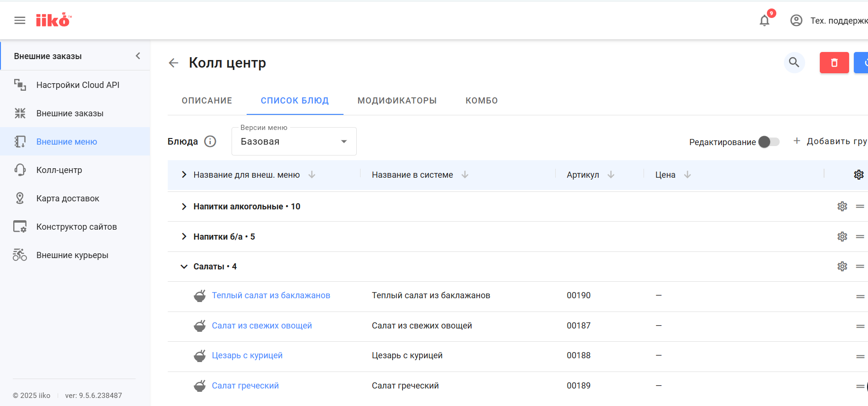
Task: Switch to the Модификаторы tab
Action: tap(397, 101)
